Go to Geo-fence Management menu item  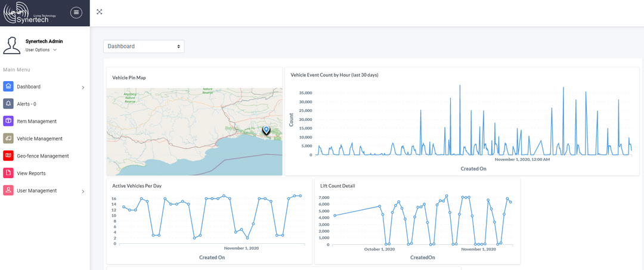tap(43, 156)
